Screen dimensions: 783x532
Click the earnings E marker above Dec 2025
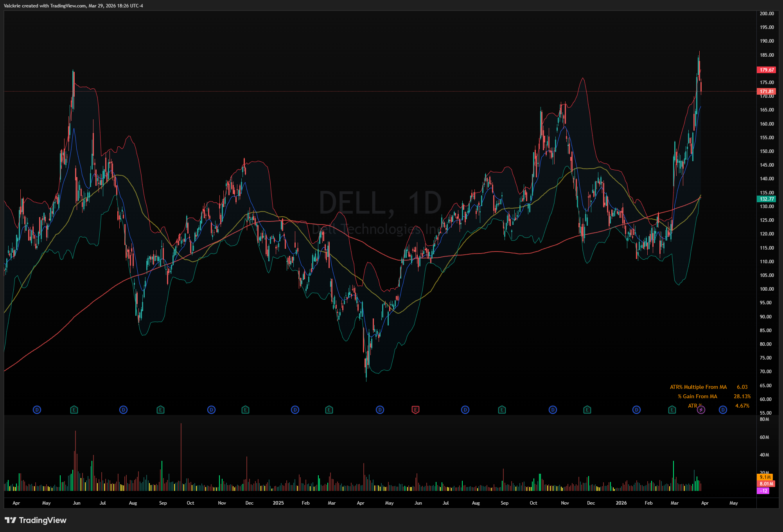click(x=587, y=410)
